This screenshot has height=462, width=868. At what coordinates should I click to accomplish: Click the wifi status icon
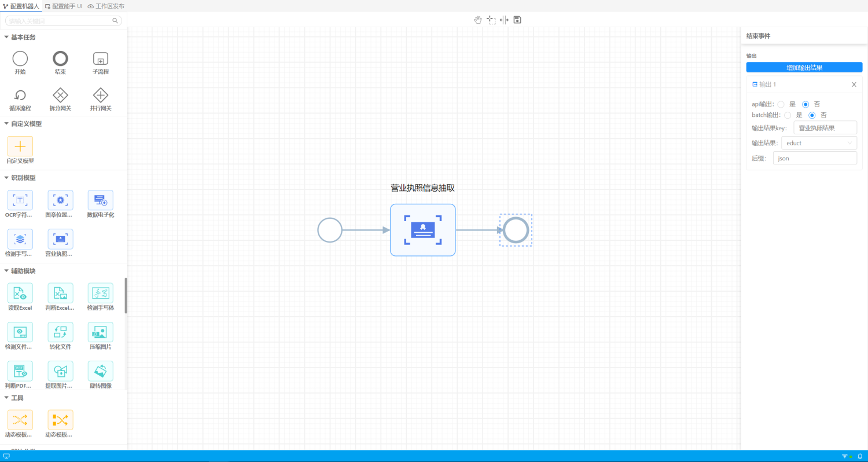[845, 456]
